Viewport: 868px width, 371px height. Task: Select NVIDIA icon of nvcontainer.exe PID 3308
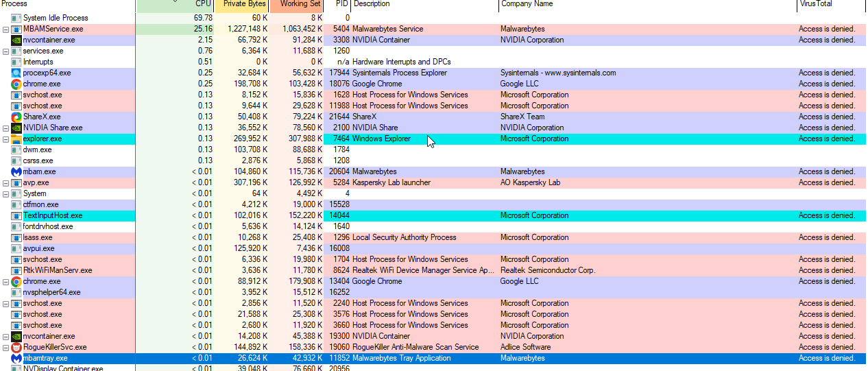click(16, 40)
